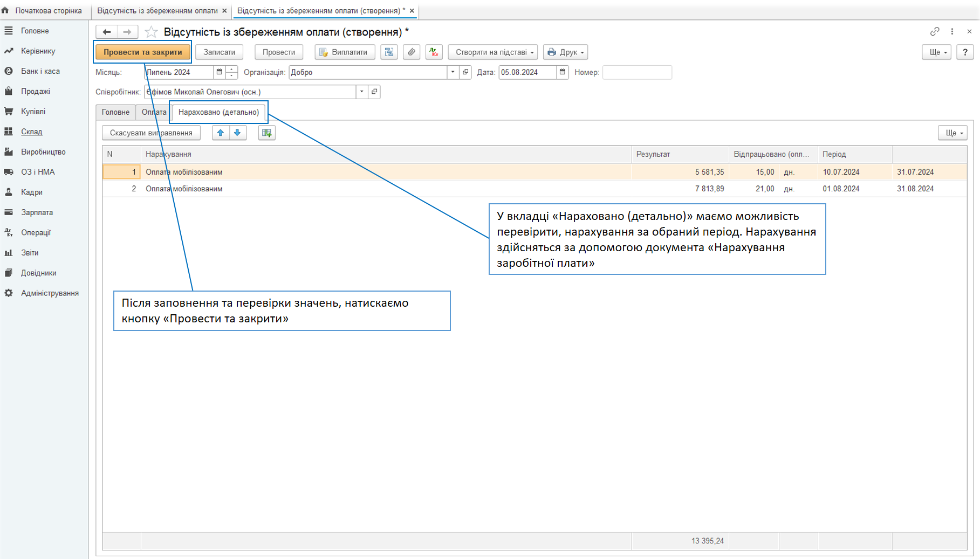Open the three-dot form options menu
Image resolution: width=980 pixels, height=559 pixels.
coord(952,31)
